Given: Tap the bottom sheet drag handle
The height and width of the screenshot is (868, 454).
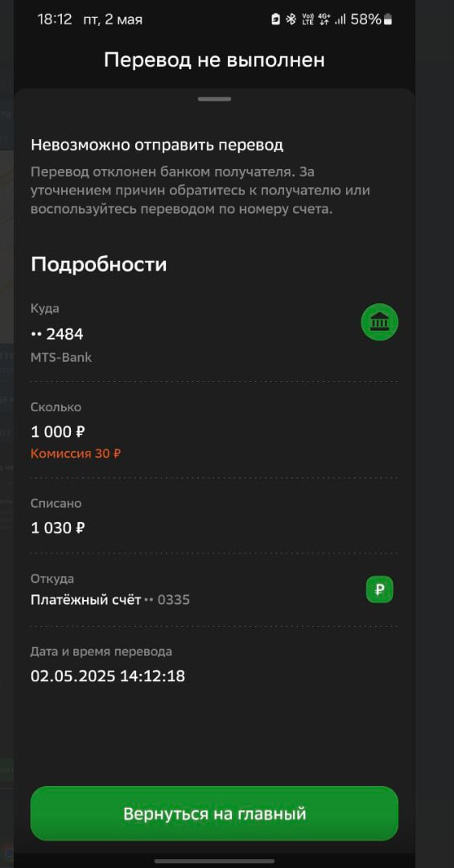Looking at the screenshot, I should click(x=214, y=99).
